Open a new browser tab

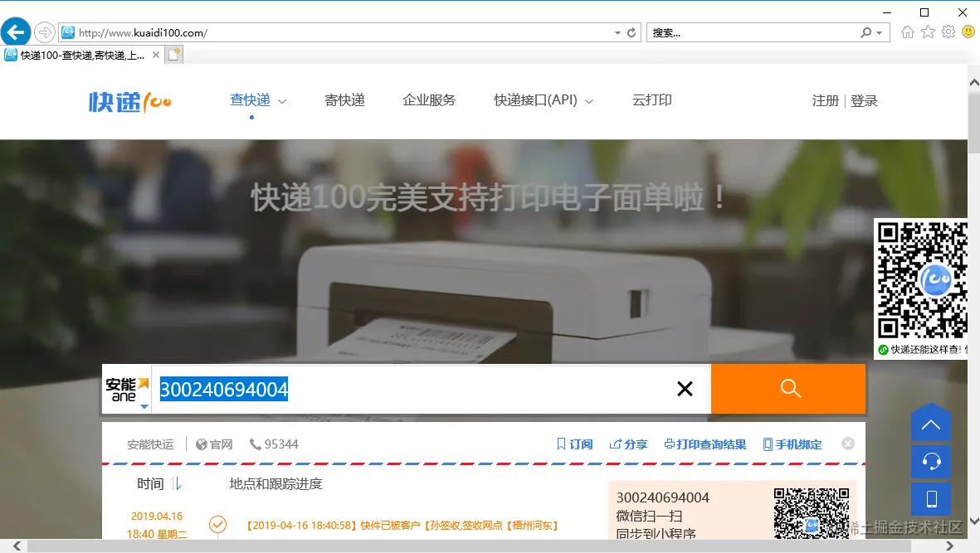[x=174, y=55]
